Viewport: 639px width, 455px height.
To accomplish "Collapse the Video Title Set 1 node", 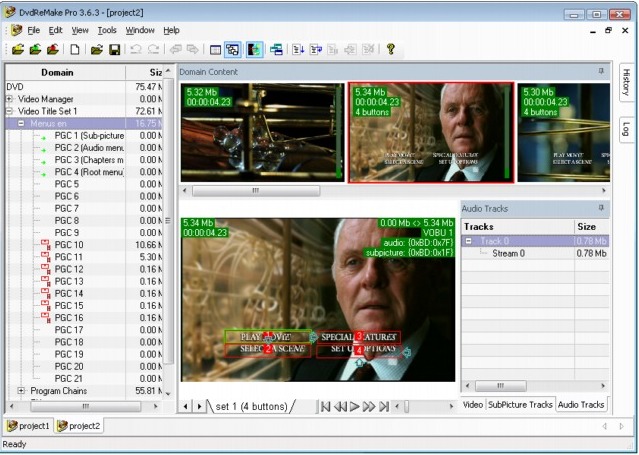I will pyautogui.click(x=9, y=111).
